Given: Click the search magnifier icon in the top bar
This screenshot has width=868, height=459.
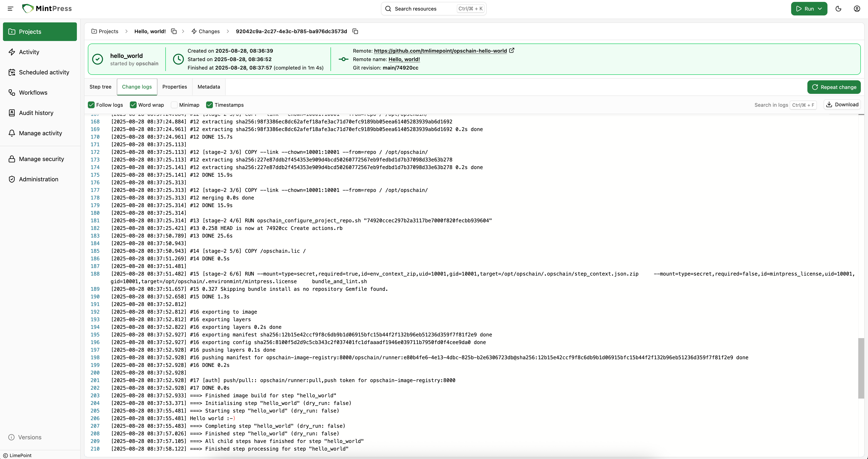Looking at the screenshot, I should click(x=388, y=9).
